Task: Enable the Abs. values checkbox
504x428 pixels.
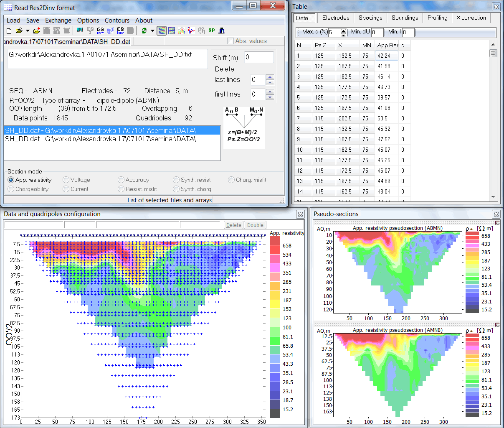Action: click(230, 40)
